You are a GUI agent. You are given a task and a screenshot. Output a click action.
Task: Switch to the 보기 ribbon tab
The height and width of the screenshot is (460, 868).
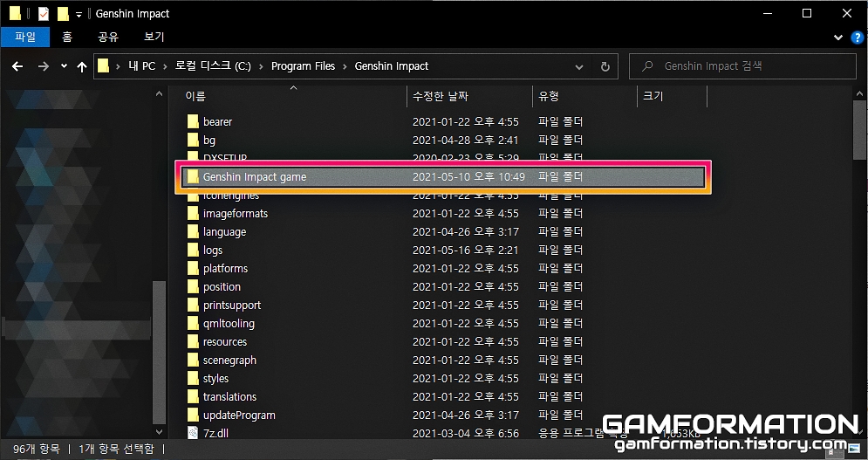coord(154,38)
